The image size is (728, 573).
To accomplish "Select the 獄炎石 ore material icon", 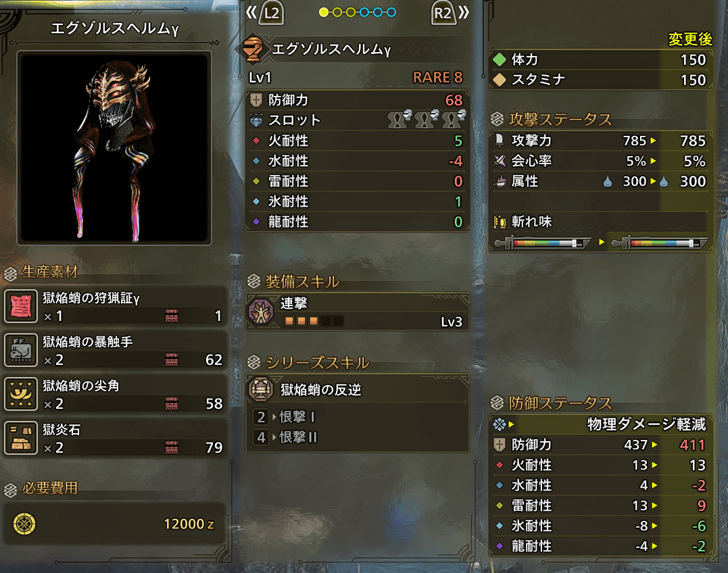I will tap(20, 438).
